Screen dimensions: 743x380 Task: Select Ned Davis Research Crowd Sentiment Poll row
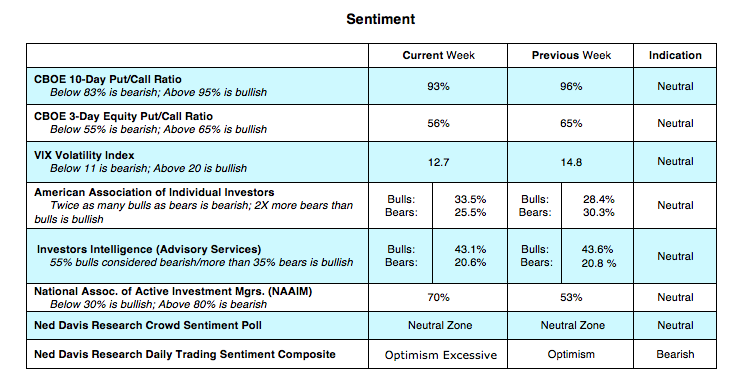371,326
